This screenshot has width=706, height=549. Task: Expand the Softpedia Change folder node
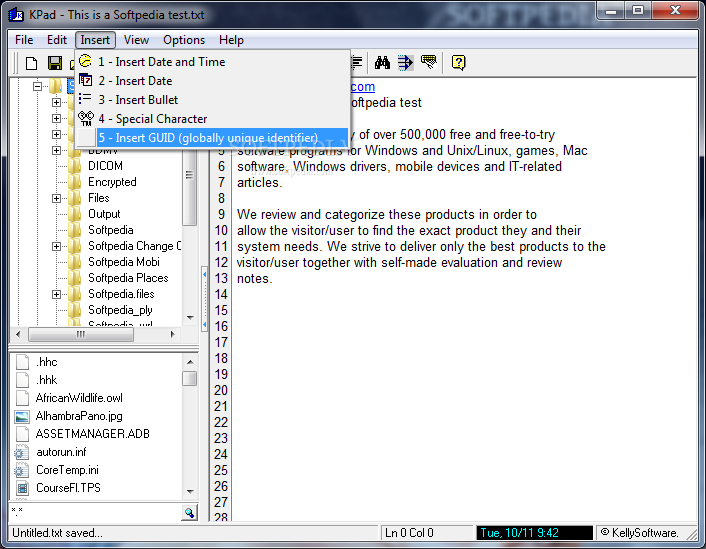pyautogui.click(x=56, y=246)
